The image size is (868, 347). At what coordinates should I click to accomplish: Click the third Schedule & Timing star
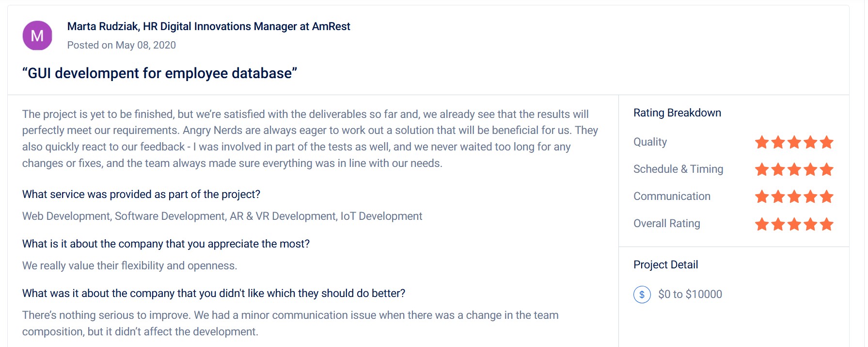pyautogui.click(x=794, y=169)
